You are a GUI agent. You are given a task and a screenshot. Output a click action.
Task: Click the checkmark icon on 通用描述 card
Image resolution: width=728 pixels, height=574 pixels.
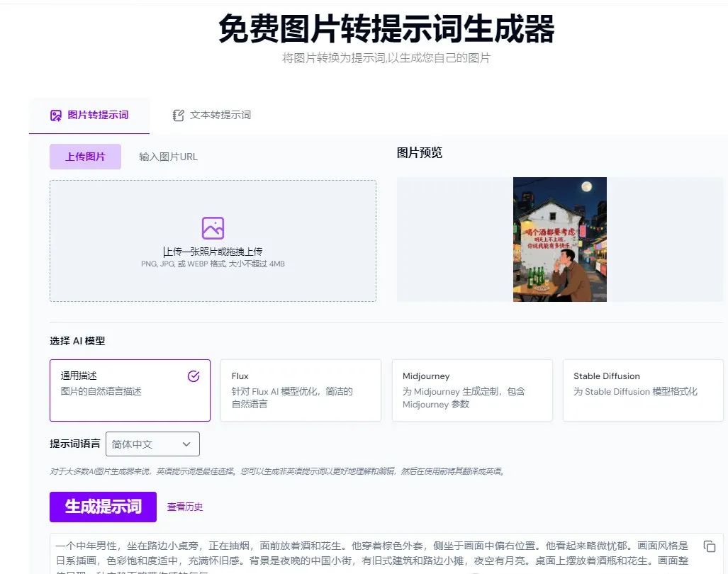[x=193, y=376]
